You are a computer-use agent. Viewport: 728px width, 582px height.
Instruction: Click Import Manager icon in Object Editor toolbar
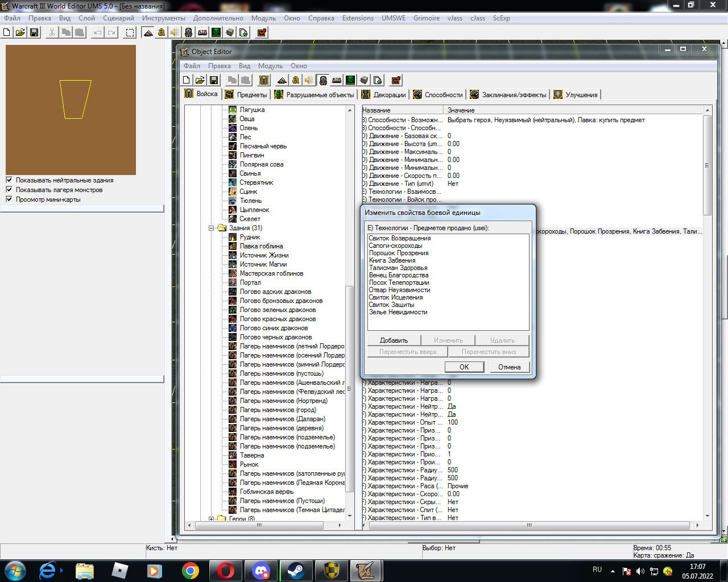378,80
